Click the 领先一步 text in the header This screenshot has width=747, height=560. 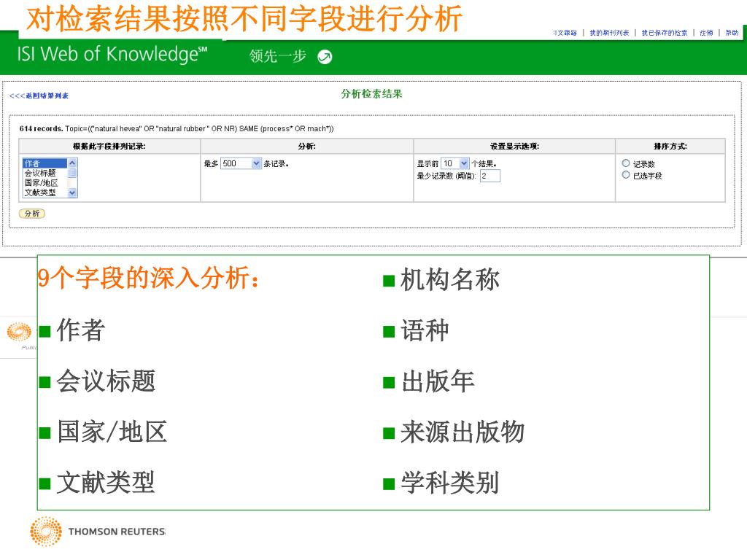coord(278,56)
